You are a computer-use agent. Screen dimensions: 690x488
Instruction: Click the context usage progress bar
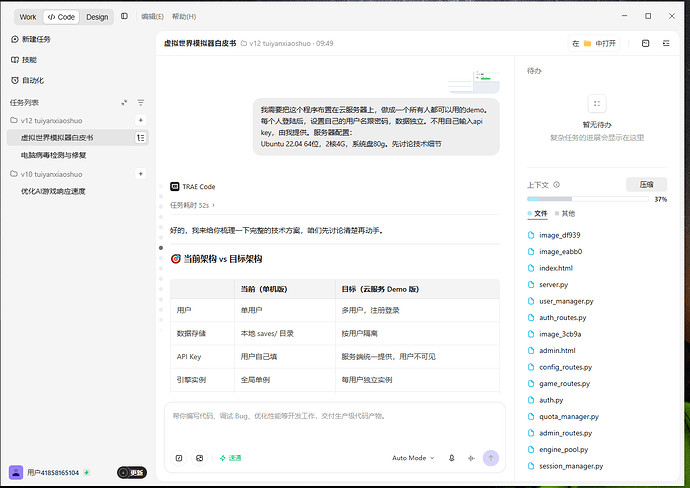pos(587,199)
